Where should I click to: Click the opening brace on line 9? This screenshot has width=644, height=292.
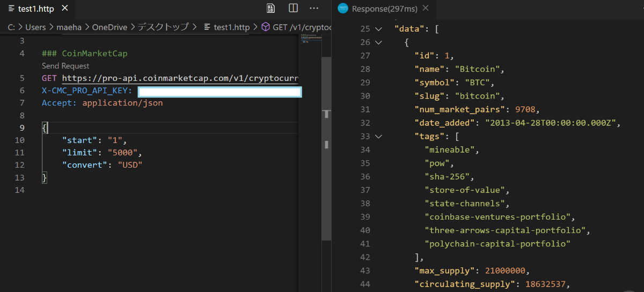click(x=45, y=128)
